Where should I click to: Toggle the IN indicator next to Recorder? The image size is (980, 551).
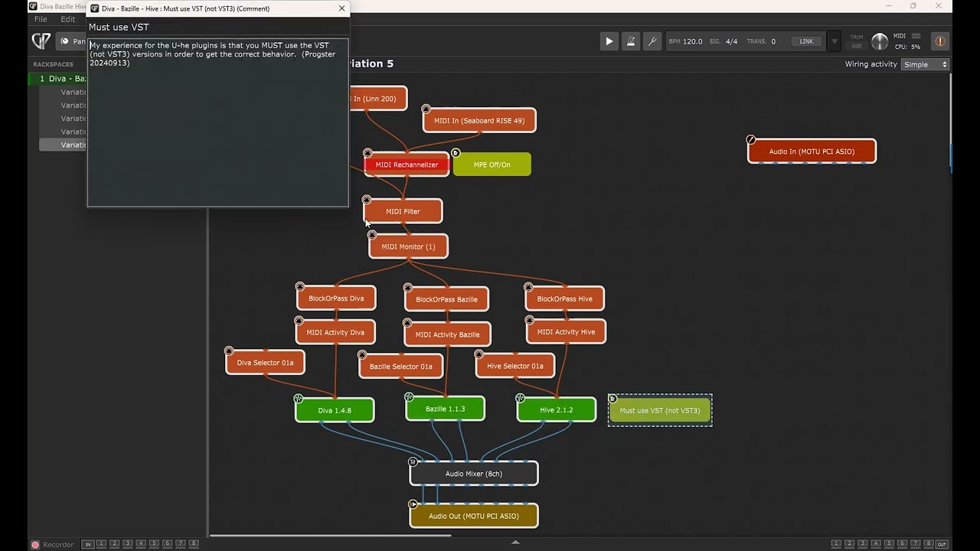coord(88,544)
